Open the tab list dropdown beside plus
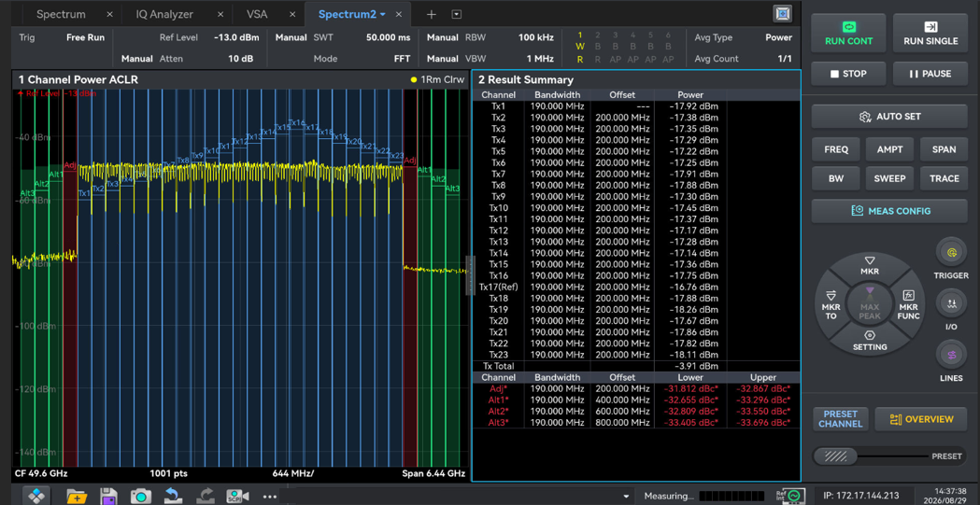 456,14
